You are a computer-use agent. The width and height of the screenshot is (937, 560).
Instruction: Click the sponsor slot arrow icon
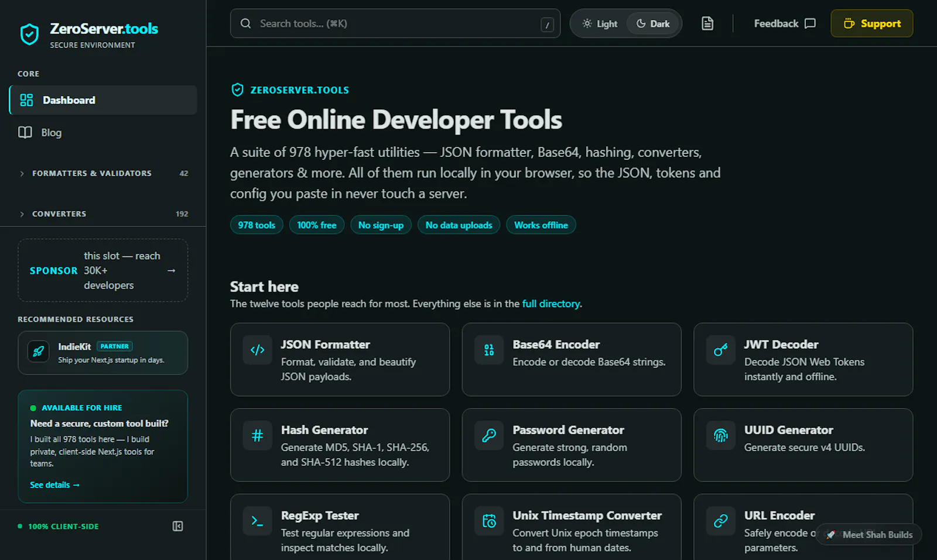click(x=172, y=270)
